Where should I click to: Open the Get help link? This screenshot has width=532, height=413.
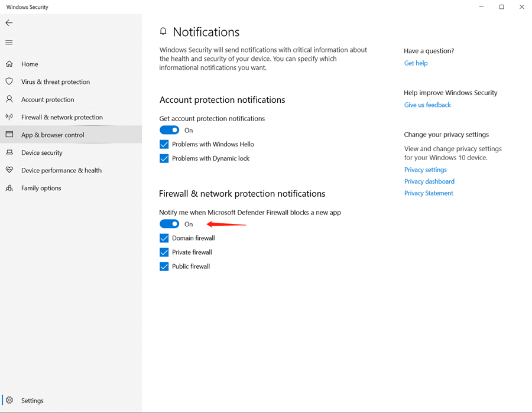click(416, 63)
